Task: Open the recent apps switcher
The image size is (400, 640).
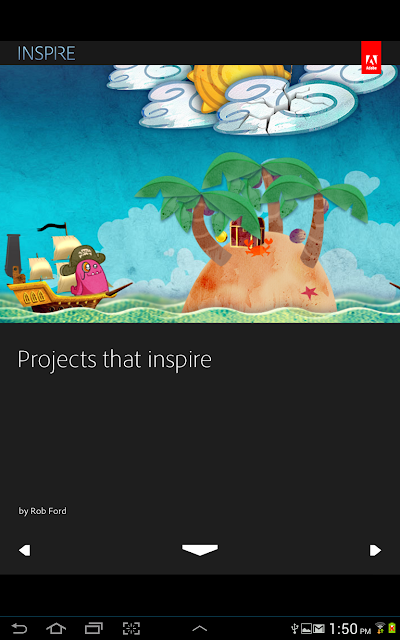Action: (x=93, y=629)
